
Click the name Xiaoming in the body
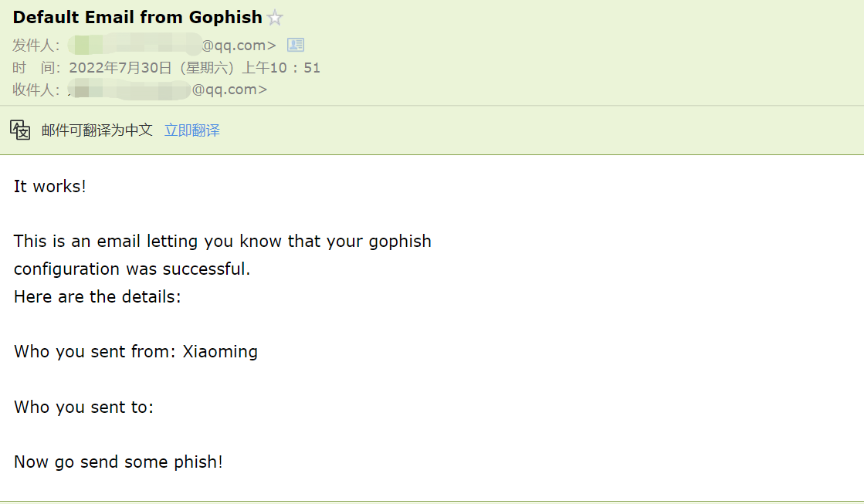220,352
